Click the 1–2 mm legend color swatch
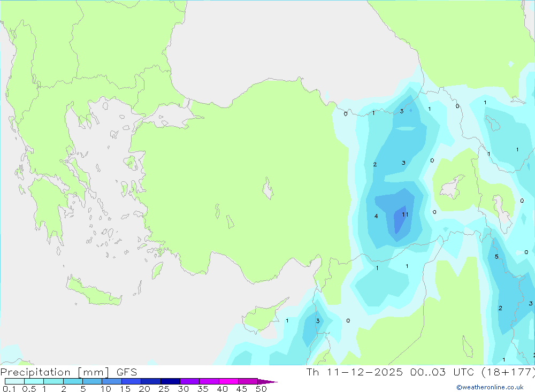Image resolution: width=535 pixels, height=392 pixels. pyautogui.click(x=53, y=381)
